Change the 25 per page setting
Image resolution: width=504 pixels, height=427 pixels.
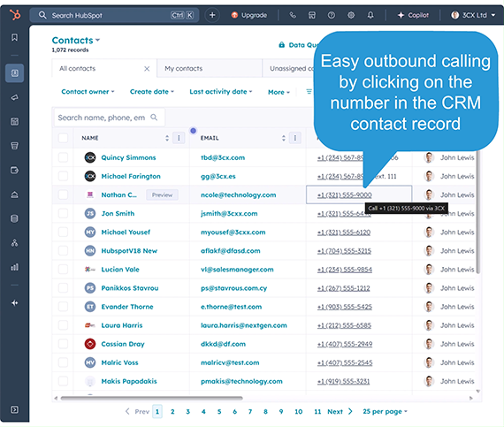385,412
